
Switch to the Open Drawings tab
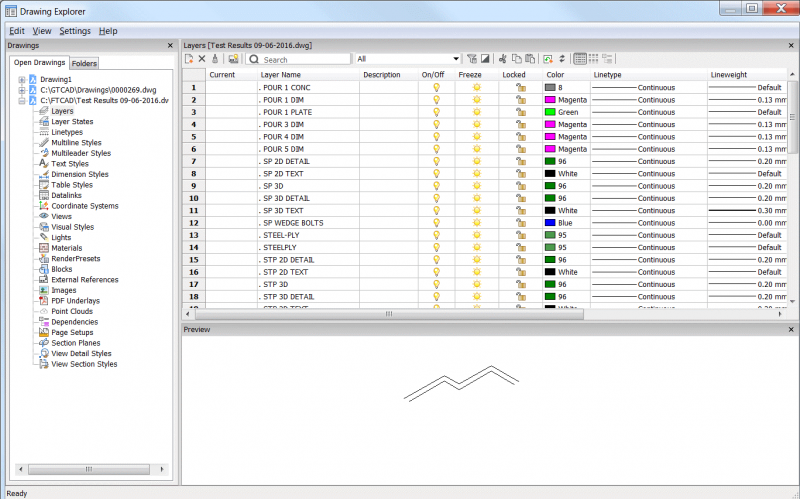coord(39,62)
